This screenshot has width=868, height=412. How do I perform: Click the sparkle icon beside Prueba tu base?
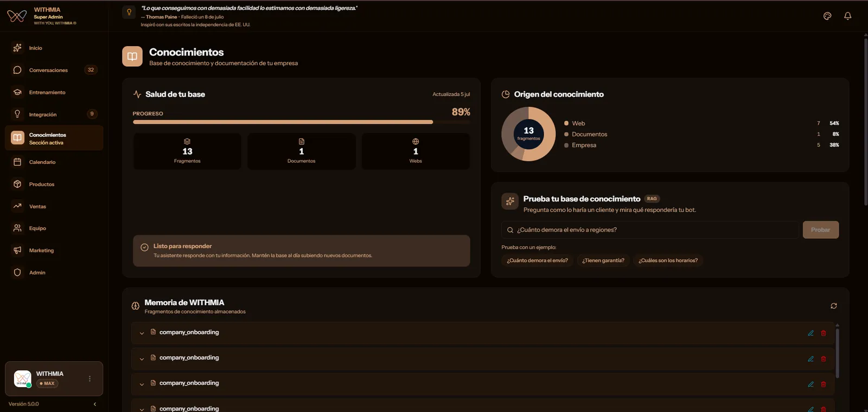coord(510,201)
